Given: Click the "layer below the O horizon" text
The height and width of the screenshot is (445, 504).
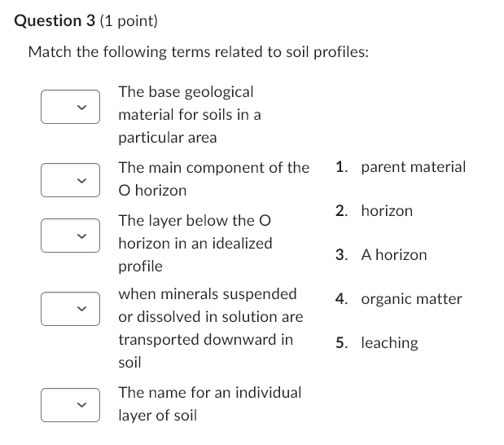Looking at the screenshot, I should pyautogui.click(x=195, y=243).
